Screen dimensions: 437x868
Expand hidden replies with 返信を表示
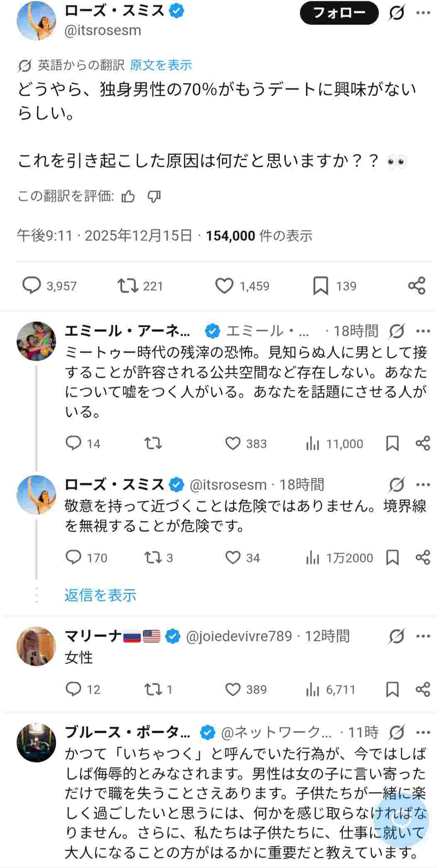100,595
